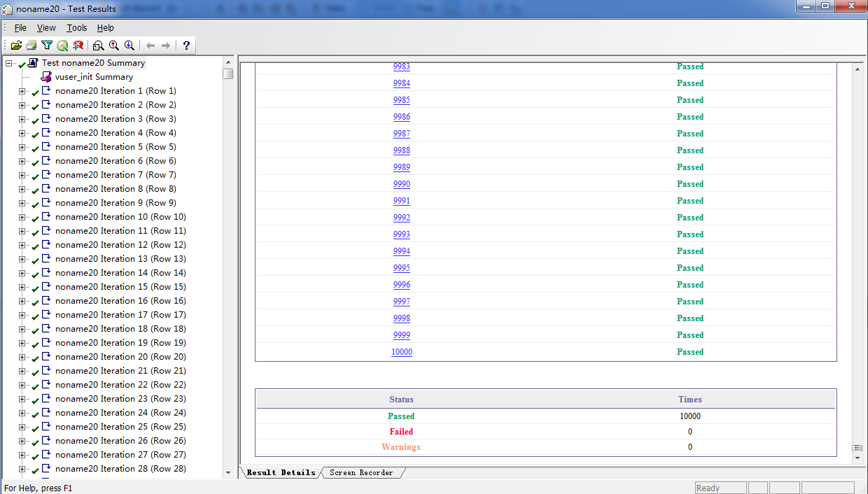This screenshot has width=868, height=494.
Task: Click the Status column header
Action: pos(401,400)
